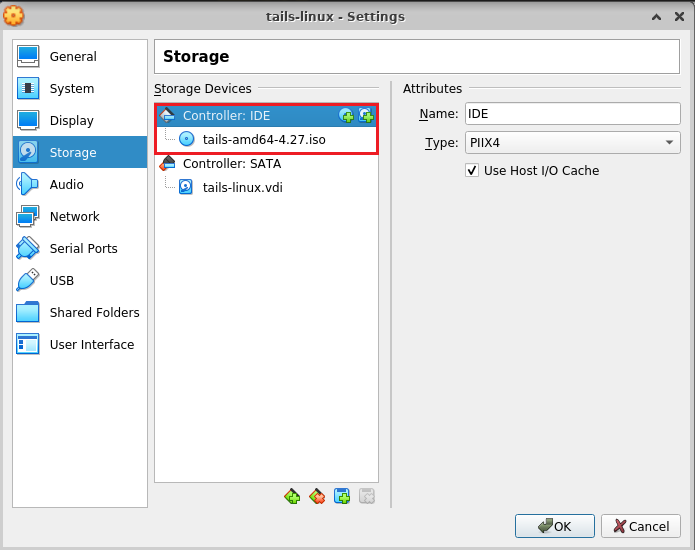Screen dimensions: 695x550
Task: Select the Storage settings page
Action: 80,152
